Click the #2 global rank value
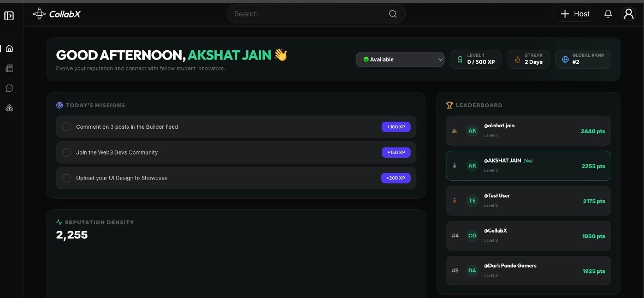 tap(576, 62)
